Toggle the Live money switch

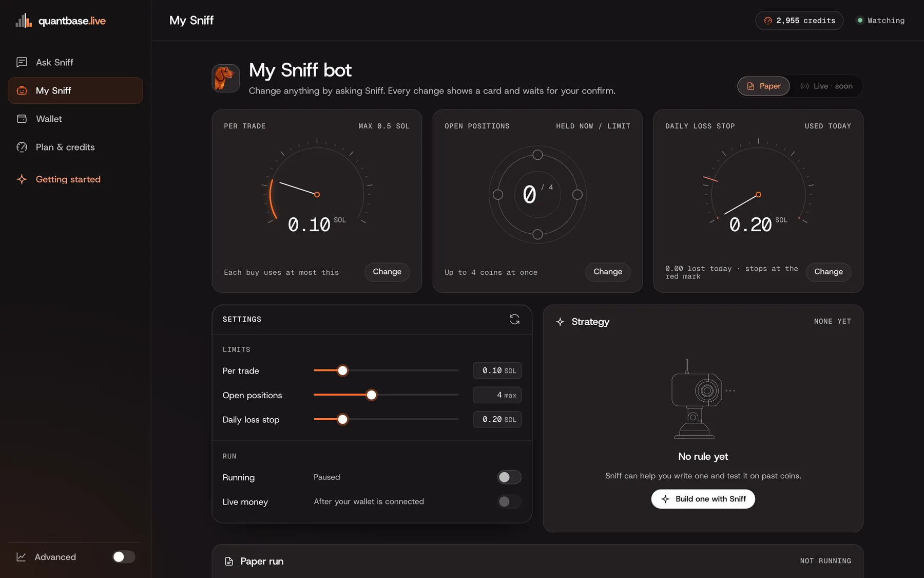point(509,501)
